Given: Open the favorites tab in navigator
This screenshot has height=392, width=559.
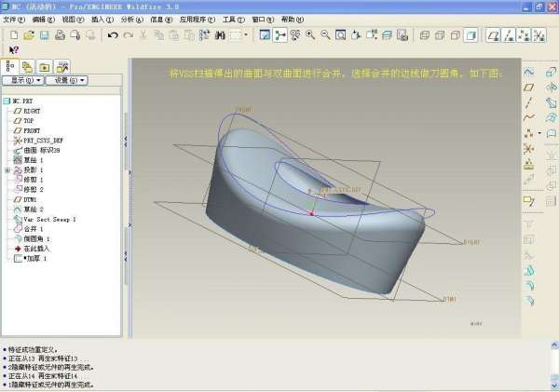Looking at the screenshot, I should pyautogui.click(x=45, y=67).
